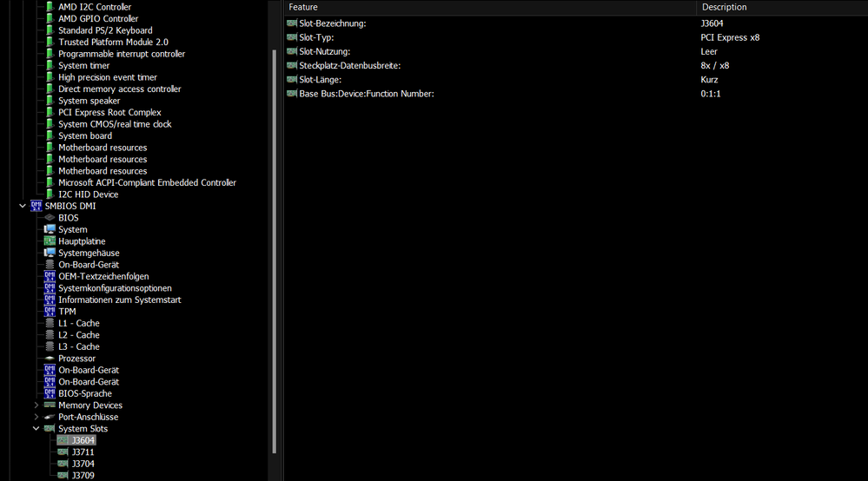Expand the Memory Devices node

click(36, 405)
